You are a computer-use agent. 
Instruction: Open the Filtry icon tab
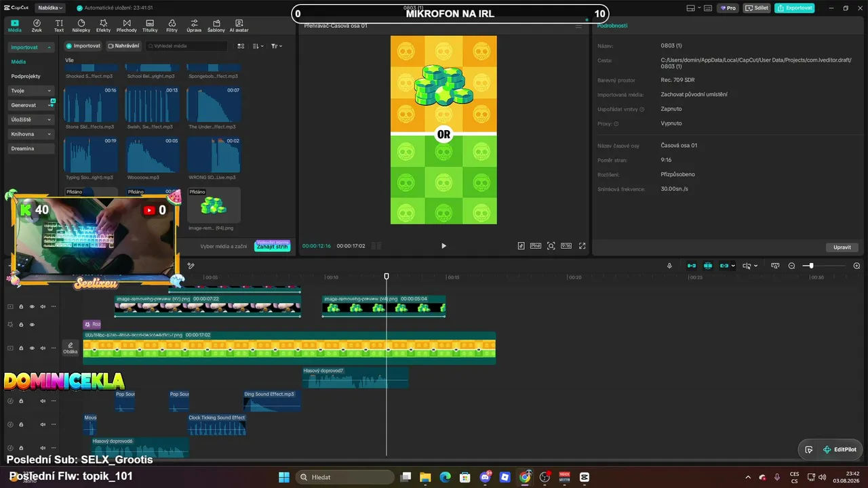pyautogui.click(x=172, y=26)
